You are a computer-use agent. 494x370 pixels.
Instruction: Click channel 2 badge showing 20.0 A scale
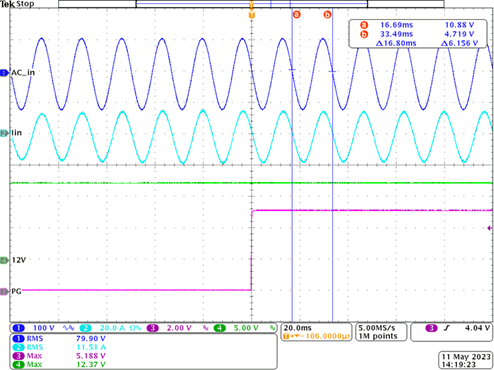[x=85, y=328]
